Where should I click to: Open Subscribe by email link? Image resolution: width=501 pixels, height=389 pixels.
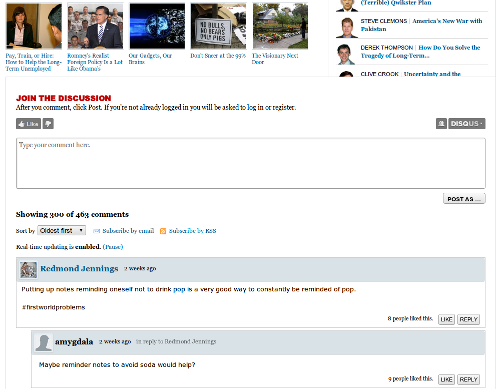coord(128,231)
